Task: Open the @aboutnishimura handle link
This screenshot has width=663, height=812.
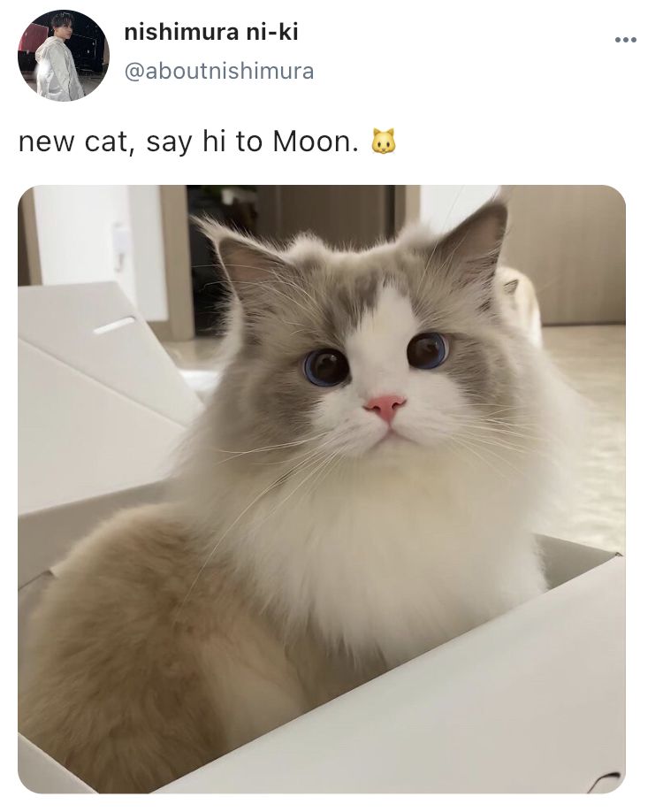Action: click(x=219, y=72)
